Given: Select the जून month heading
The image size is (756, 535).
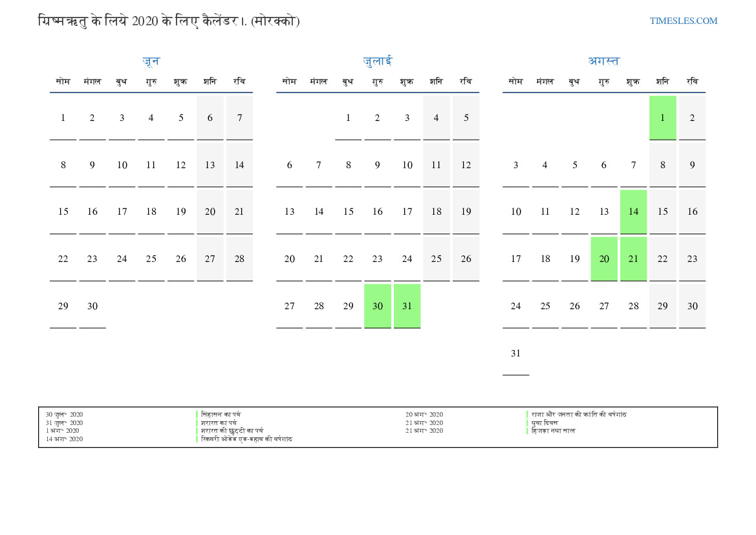Looking at the screenshot, I should [151, 61].
